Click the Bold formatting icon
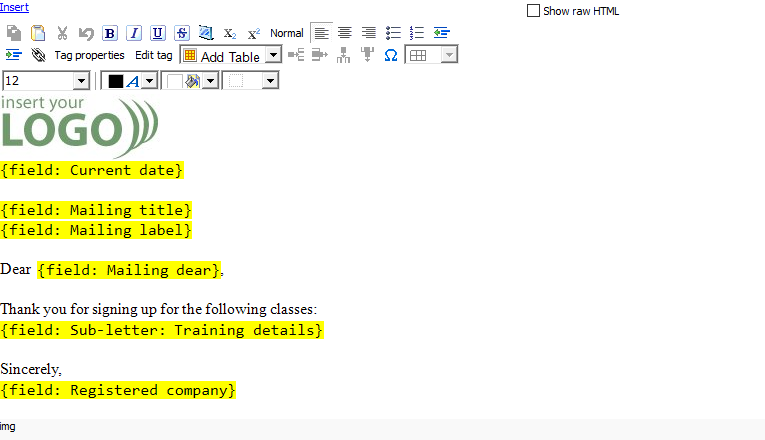Screen dimensions: 765x440 [110, 33]
